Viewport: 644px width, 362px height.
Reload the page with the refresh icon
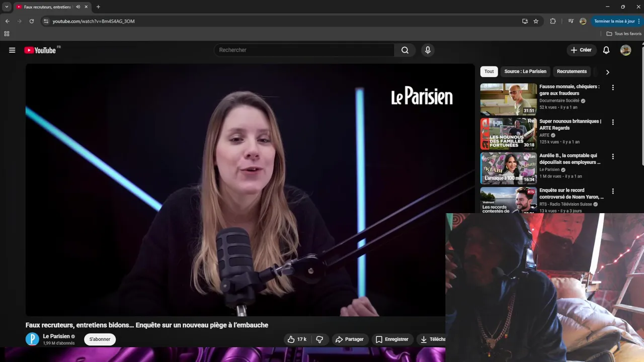pos(31,21)
